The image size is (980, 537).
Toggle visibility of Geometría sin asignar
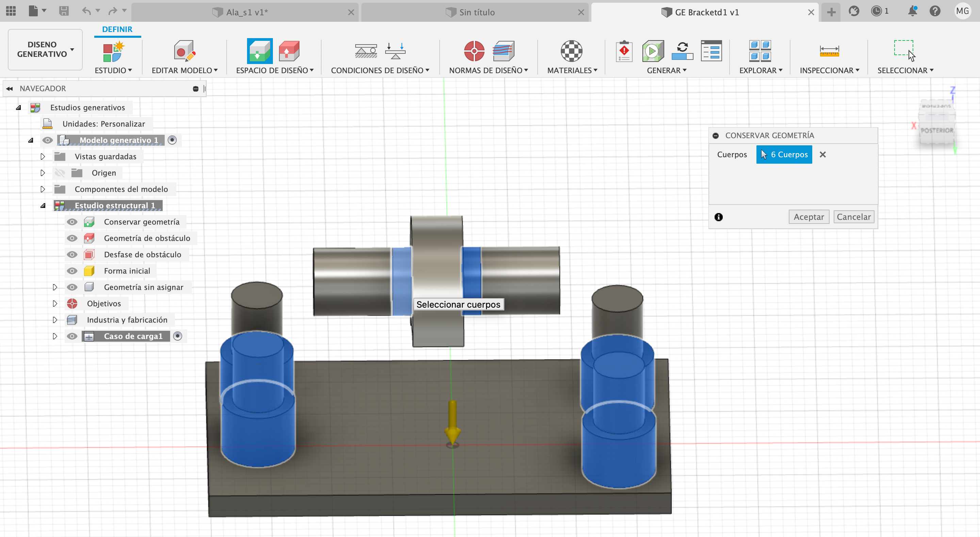(72, 287)
